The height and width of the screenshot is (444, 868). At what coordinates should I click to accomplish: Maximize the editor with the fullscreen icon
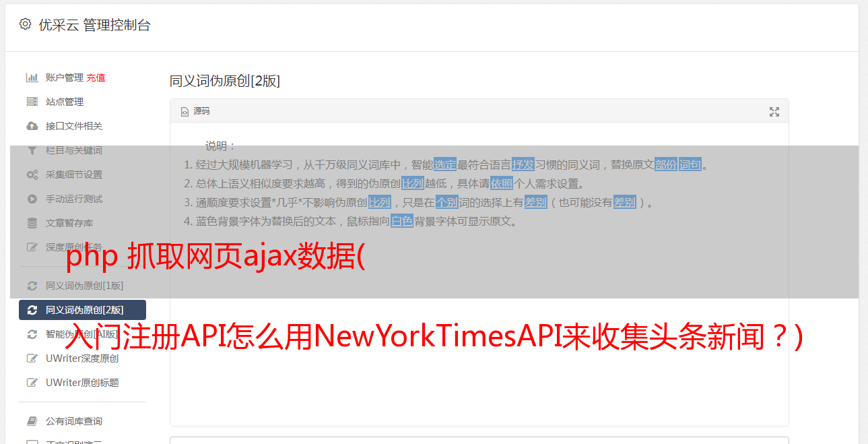pos(774,112)
